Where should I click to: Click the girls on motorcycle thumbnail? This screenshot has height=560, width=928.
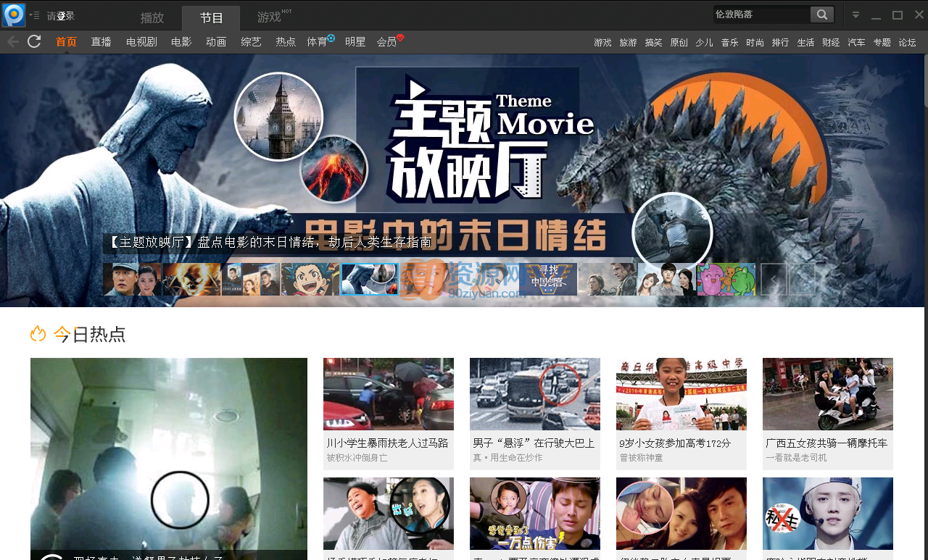tap(828, 394)
